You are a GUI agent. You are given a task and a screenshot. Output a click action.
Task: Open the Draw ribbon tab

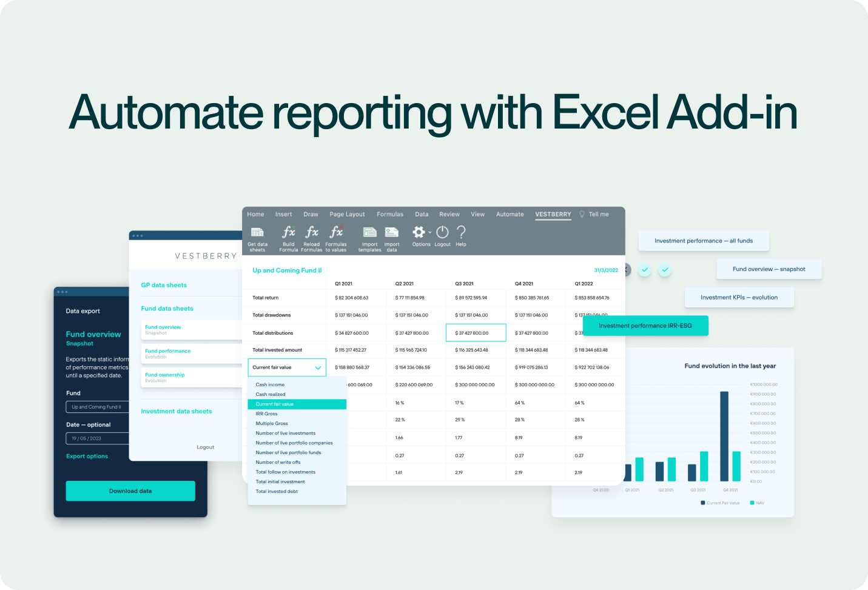pos(311,214)
